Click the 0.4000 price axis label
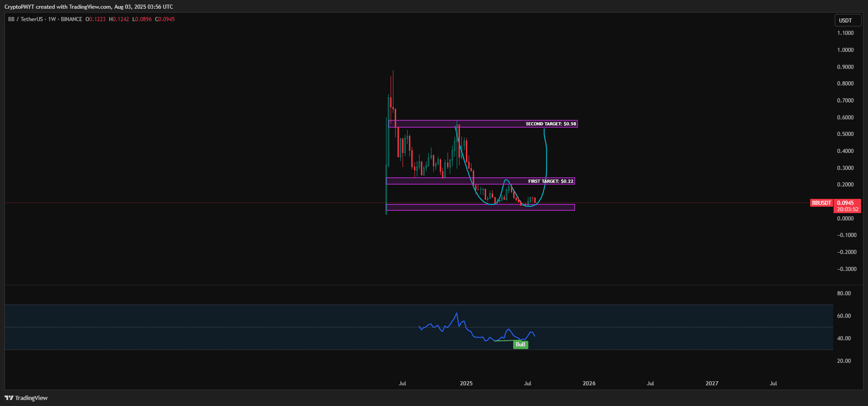 click(x=846, y=151)
